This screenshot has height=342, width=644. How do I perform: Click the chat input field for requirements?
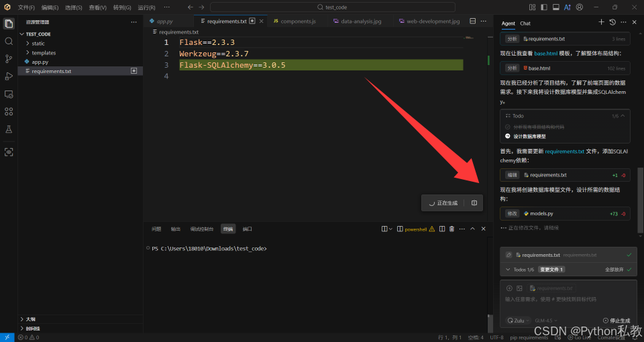(568, 299)
